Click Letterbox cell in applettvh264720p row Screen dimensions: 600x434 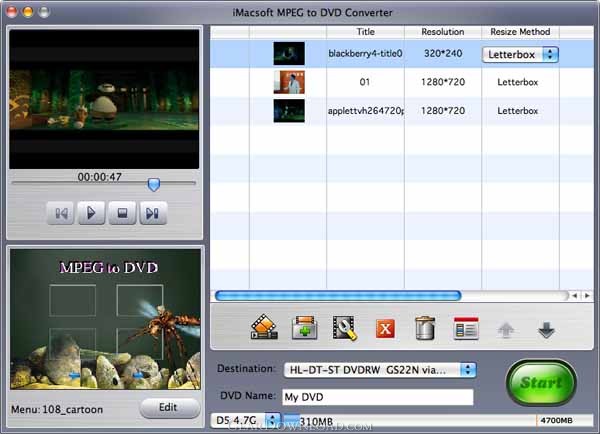click(518, 111)
